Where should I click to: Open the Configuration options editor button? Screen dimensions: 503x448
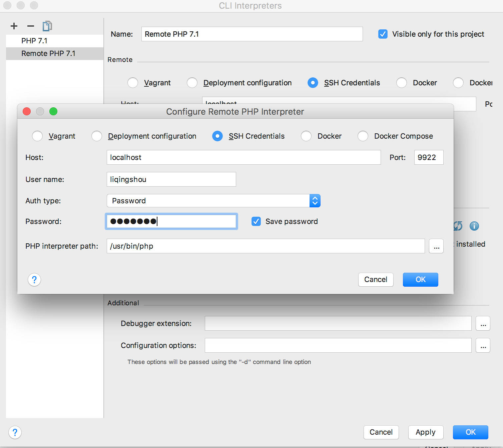click(483, 345)
